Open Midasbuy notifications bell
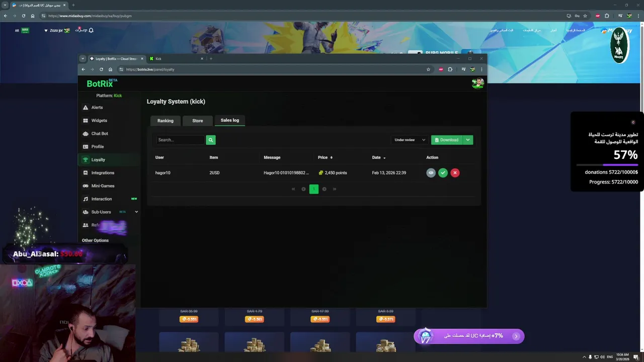644x362 pixels. [x=91, y=30]
